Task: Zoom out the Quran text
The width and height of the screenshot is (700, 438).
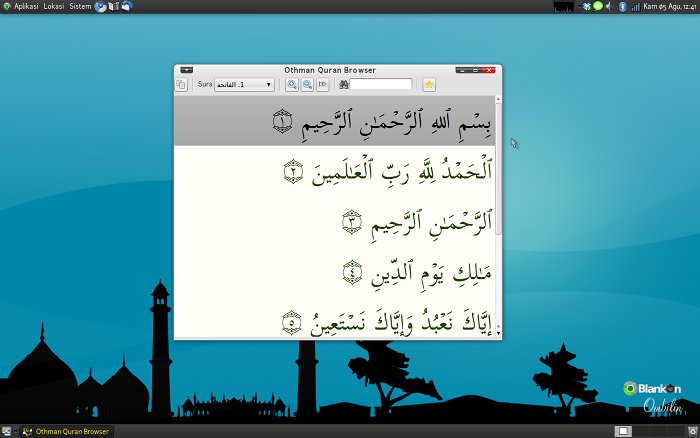Action: click(307, 84)
